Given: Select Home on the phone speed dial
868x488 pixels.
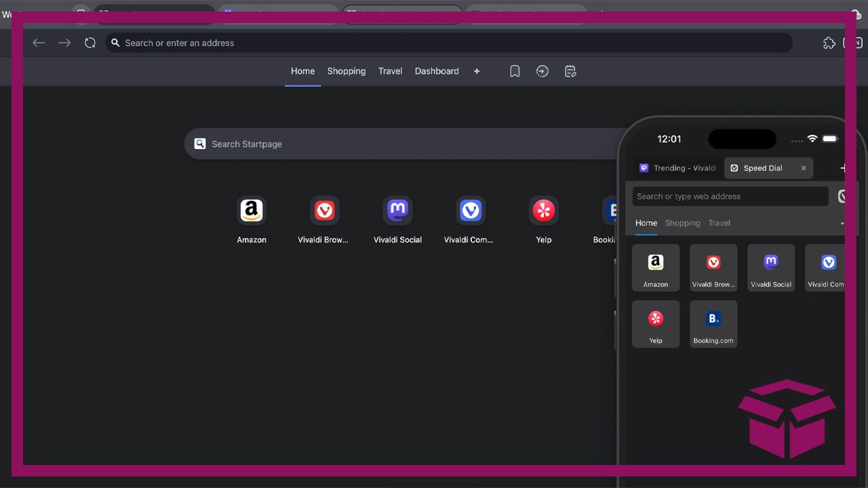Looking at the screenshot, I should 646,223.
